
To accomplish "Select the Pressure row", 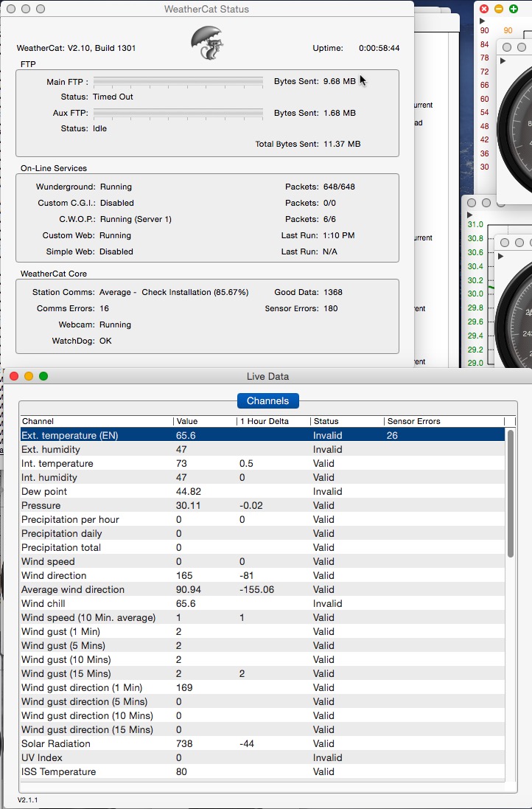I will [262, 506].
